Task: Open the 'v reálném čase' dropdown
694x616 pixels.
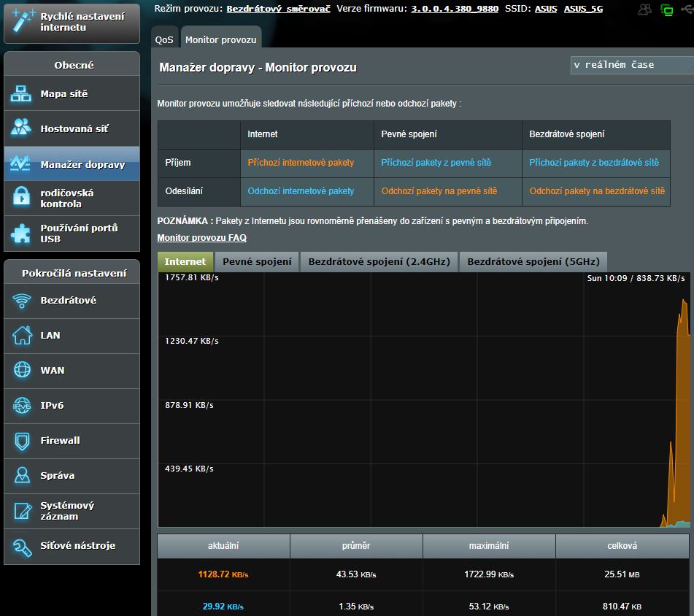Action: coord(631,65)
